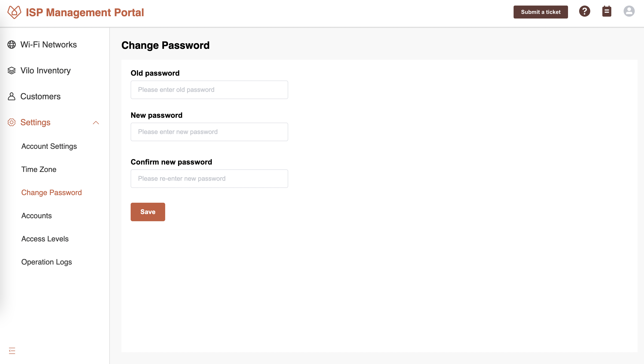Screen dimensions: 644x364
Task: Click the confirm new password field
Action: (209, 178)
